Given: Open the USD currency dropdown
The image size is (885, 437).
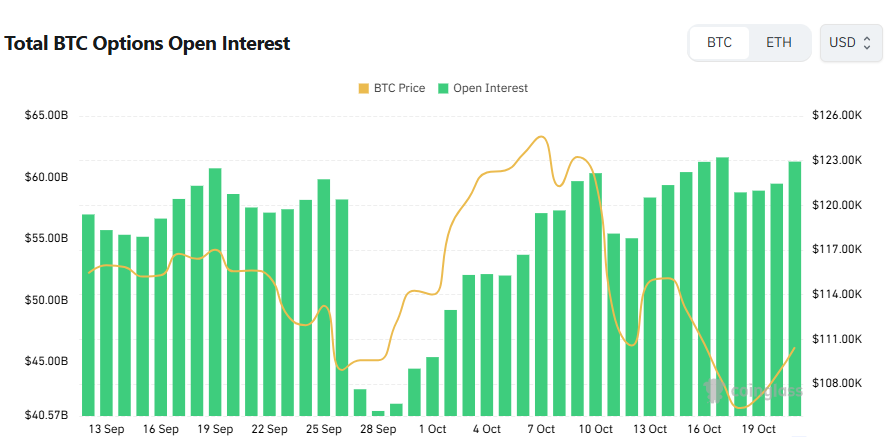Looking at the screenshot, I should (850, 43).
